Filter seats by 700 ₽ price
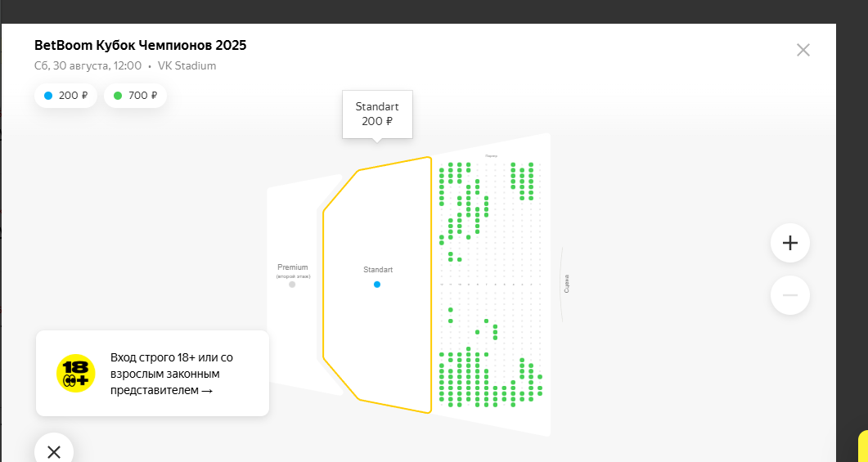This screenshot has width=868, height=462. [135, 96]
